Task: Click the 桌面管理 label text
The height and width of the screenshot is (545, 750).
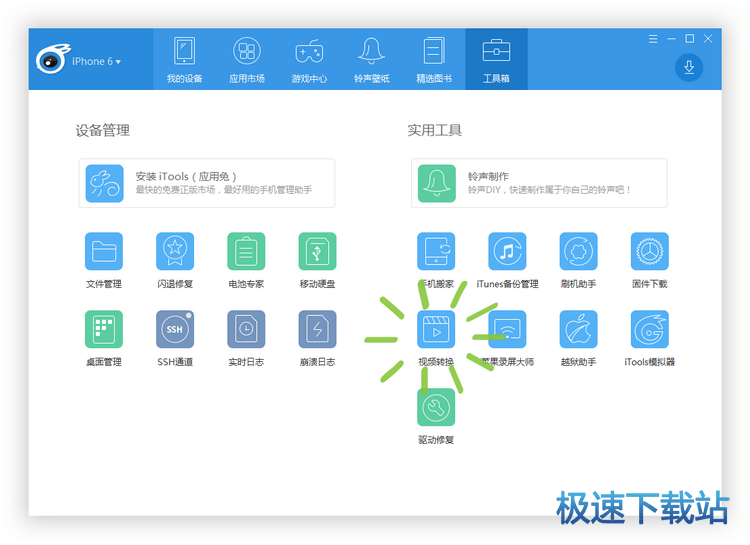Action: pos(104,362)
